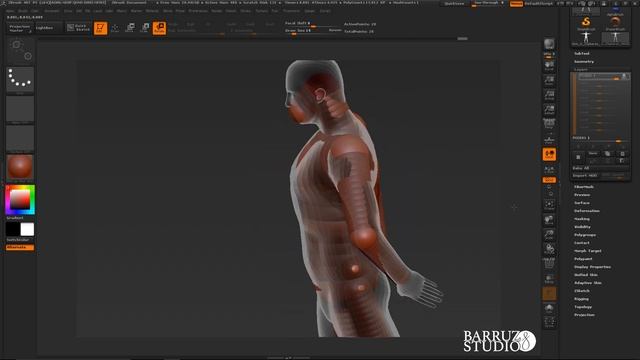This screenshot has width=640, height=360.
Task: Toggle the orange XYZ rotation button
Action: pos(549,180)
